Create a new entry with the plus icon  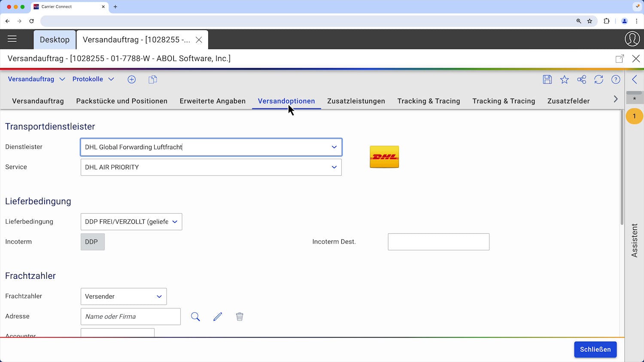coord(131,79)
